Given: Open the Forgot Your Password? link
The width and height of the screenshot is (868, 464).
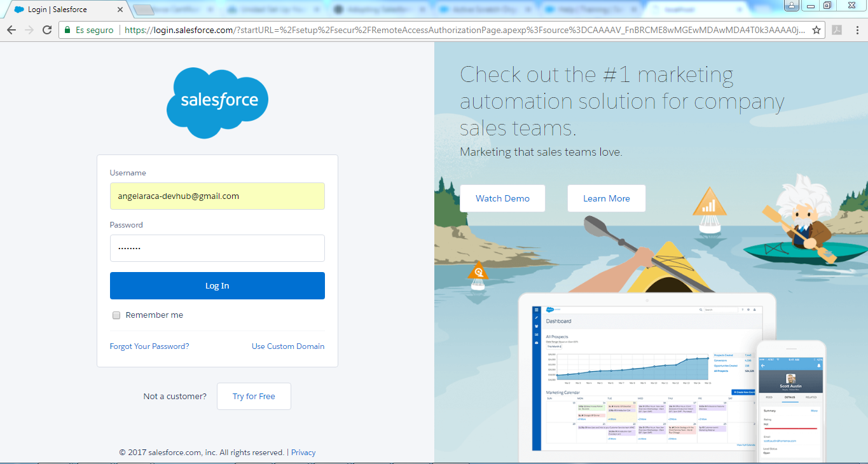Looking at the screenshot, I should pos(149,346).
